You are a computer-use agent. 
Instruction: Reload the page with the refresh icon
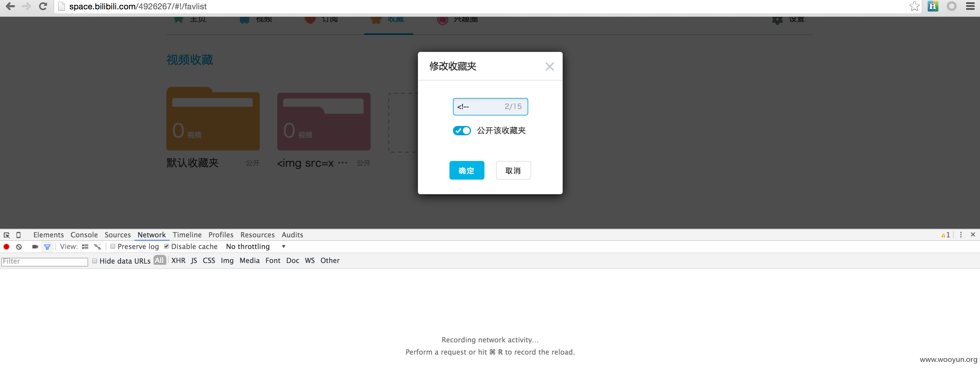[43, 6]
